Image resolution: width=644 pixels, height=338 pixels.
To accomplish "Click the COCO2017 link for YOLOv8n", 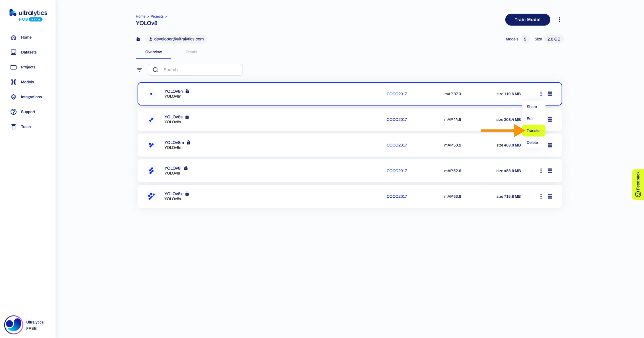I will click(396, 94).
